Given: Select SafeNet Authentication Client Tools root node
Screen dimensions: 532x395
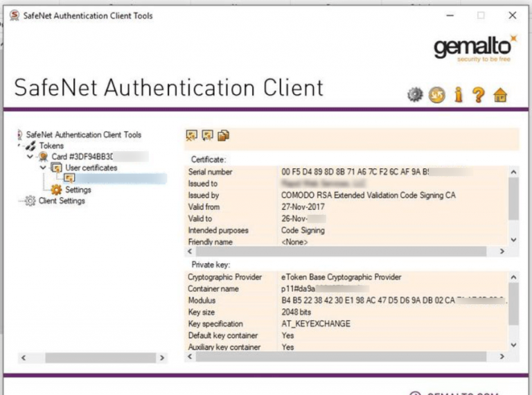Looking at the screenshot, I should 83,134.
